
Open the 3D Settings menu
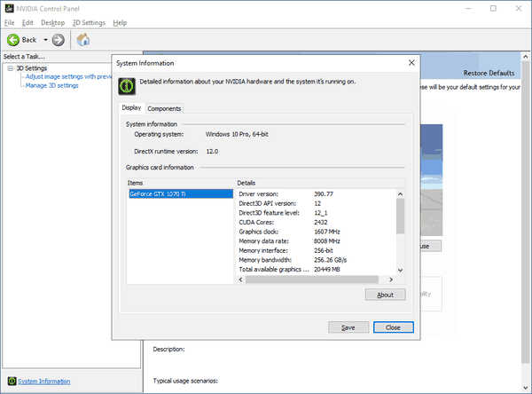click(89, 23)
